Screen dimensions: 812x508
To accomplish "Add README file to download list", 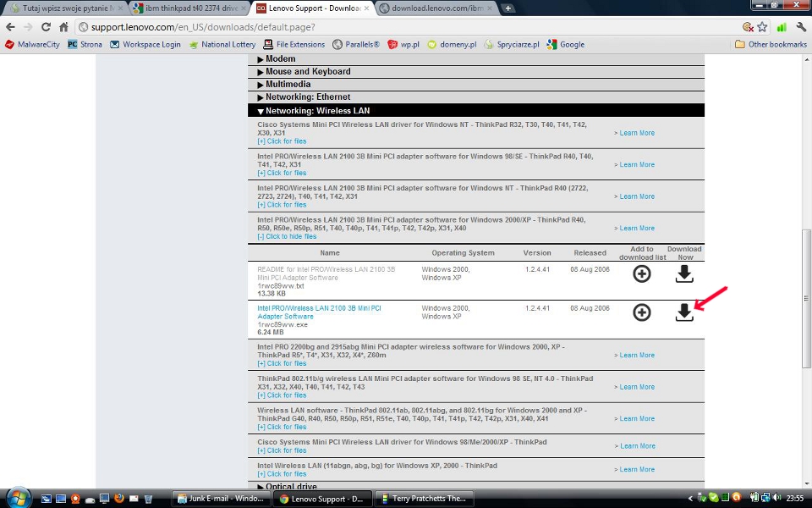I will pos(642,273).
